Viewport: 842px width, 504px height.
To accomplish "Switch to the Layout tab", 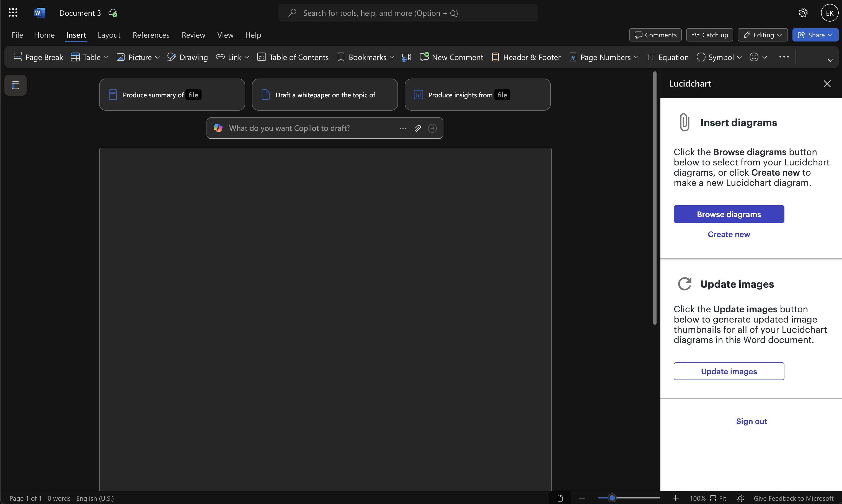I will [x=109, y=35].
